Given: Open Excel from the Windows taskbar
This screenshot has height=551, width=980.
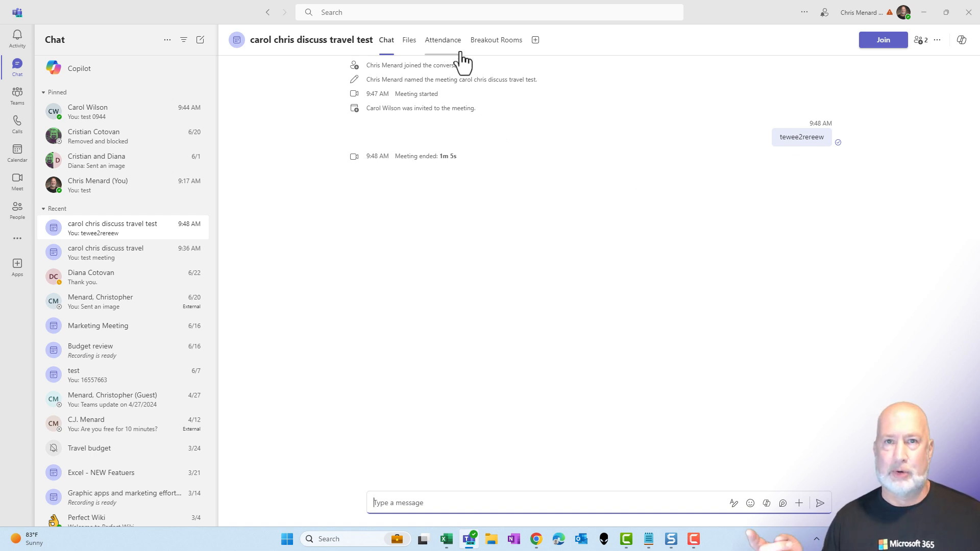Looking at the screenshot, I should [446, 539].
